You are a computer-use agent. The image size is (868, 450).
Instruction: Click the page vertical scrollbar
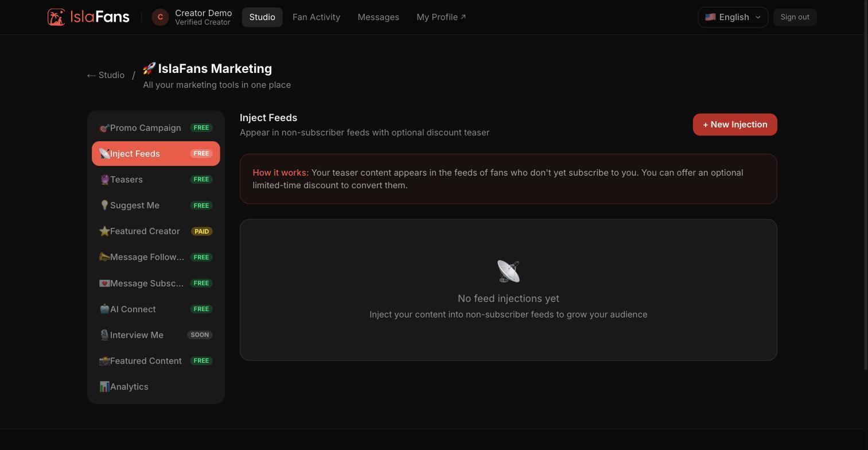tap(865, 185)
